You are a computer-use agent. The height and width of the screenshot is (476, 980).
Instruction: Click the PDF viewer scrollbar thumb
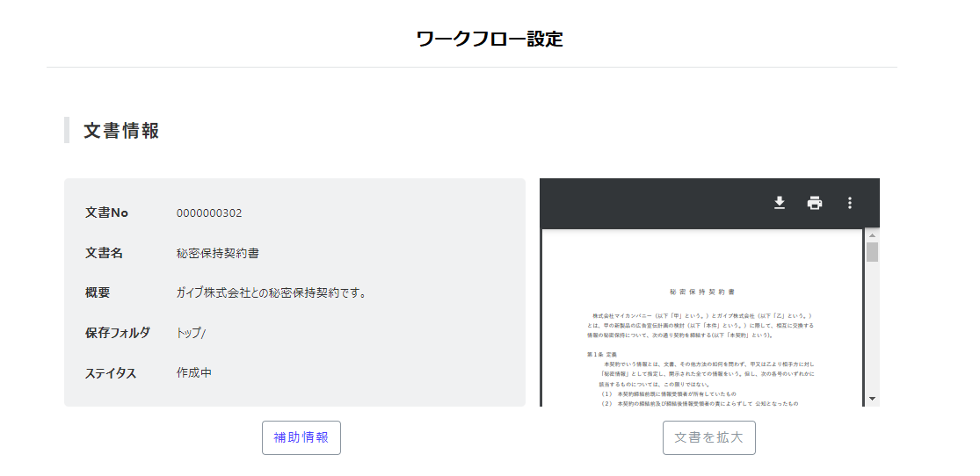pos(872,252)
